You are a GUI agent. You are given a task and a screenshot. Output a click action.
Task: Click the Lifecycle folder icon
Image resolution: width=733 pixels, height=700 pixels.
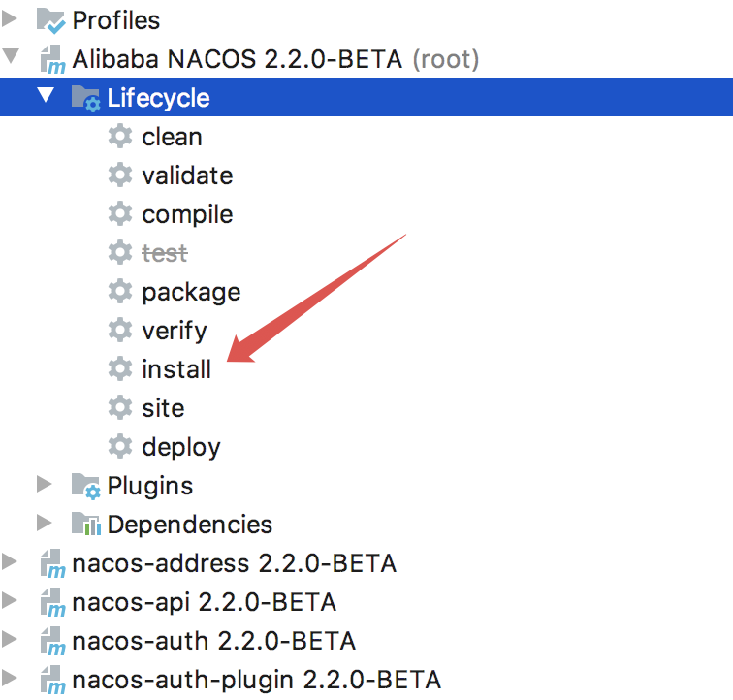(x=85, y=98)
